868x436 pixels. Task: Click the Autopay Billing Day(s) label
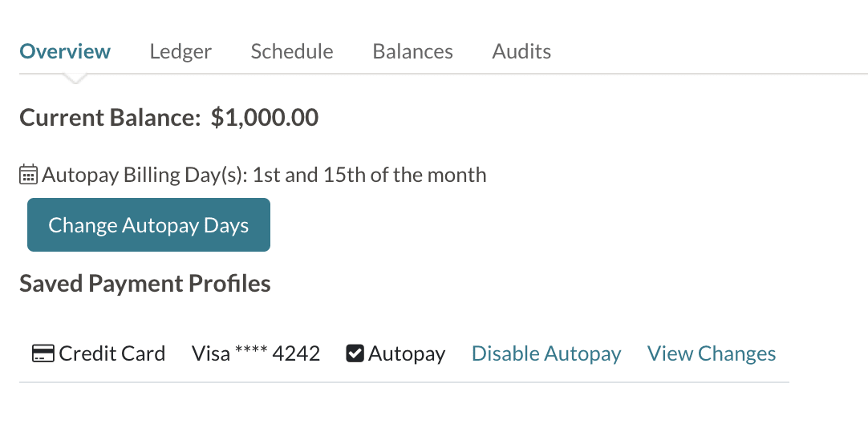144,175
